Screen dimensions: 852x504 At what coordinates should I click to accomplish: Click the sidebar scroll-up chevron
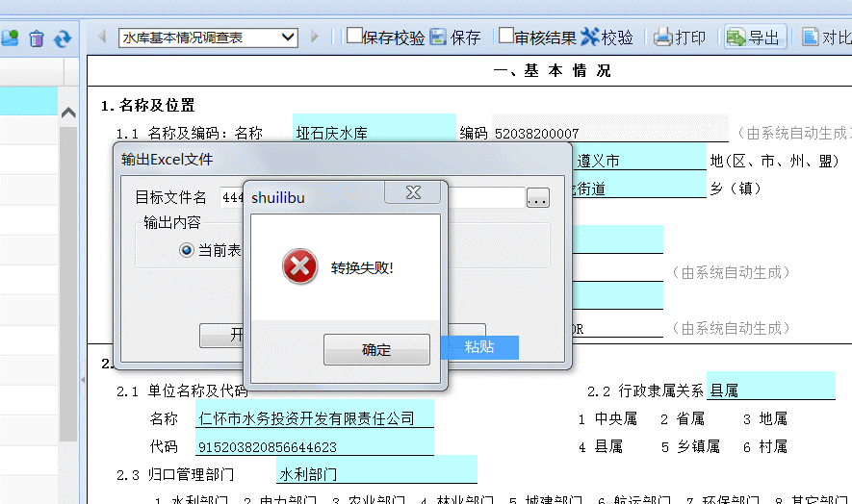(x=68, y=113)
